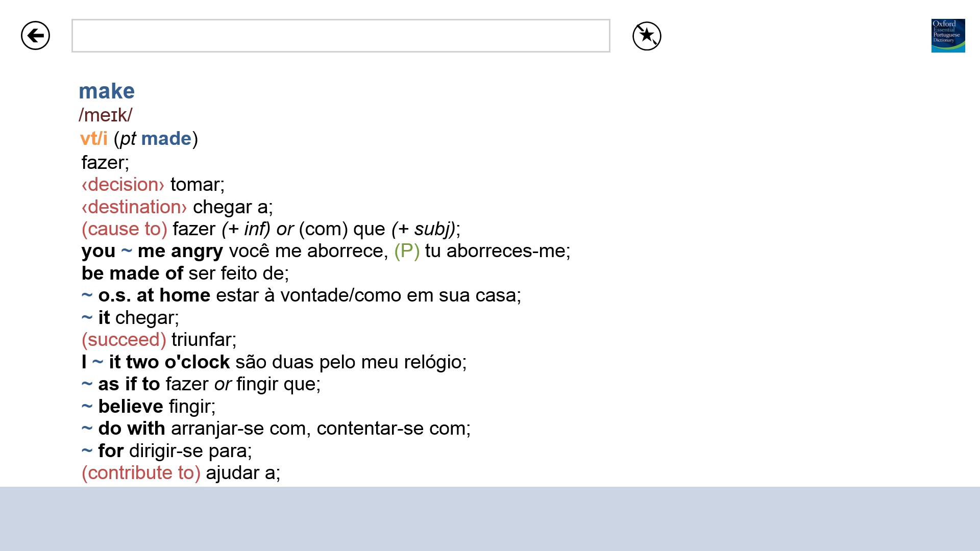The image size is (980, 551).
Task: Select the "believe" phrase entry
Action: coord(131,407)
